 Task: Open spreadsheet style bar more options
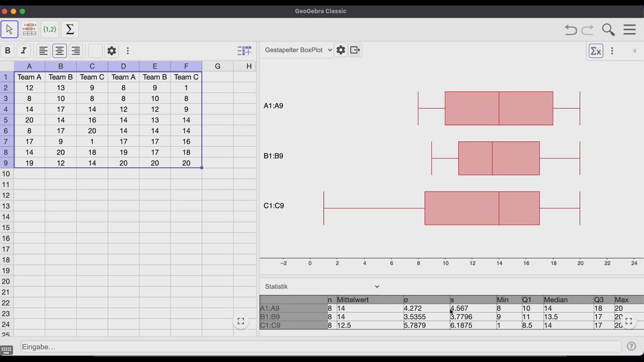click(128, 50)
